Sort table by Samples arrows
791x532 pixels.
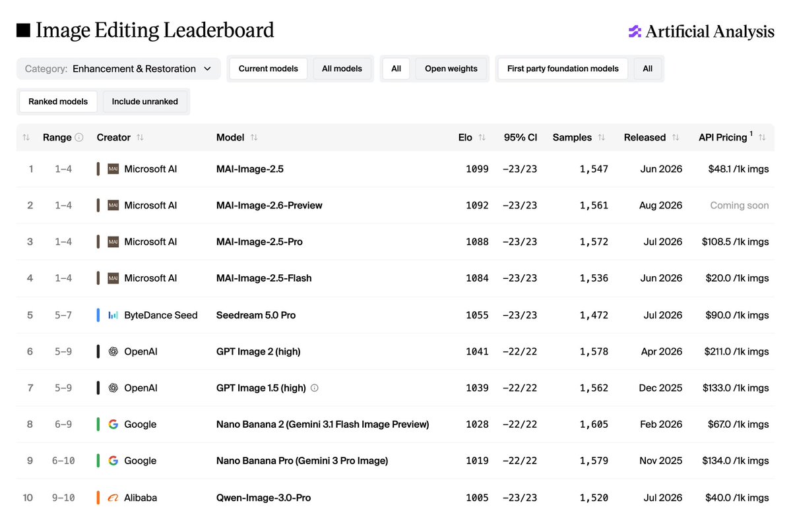point(601,137)
